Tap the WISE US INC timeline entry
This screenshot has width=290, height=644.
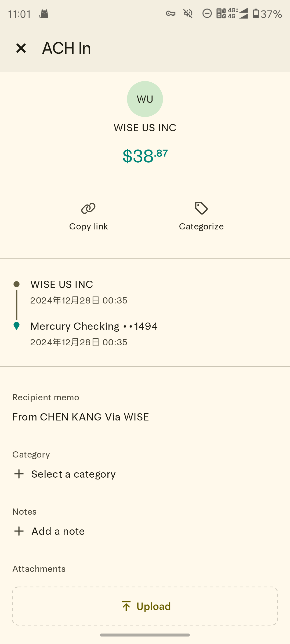(62, 284)
